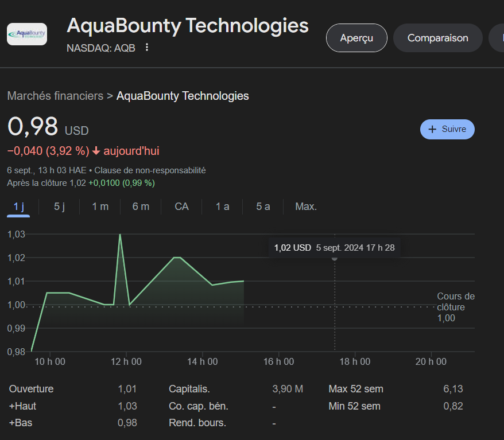Click the +Bas value 0,98

(127, 423)
